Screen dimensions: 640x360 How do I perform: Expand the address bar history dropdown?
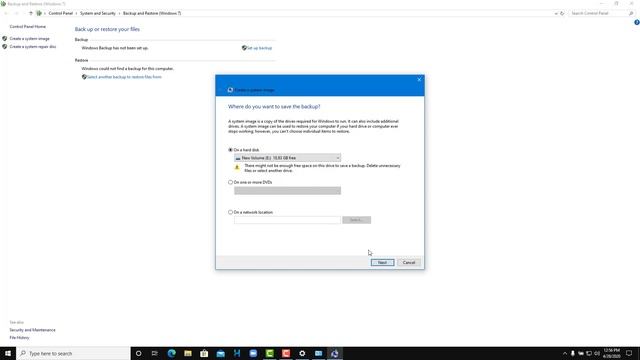pyautogui.click(x=556, y=13)
